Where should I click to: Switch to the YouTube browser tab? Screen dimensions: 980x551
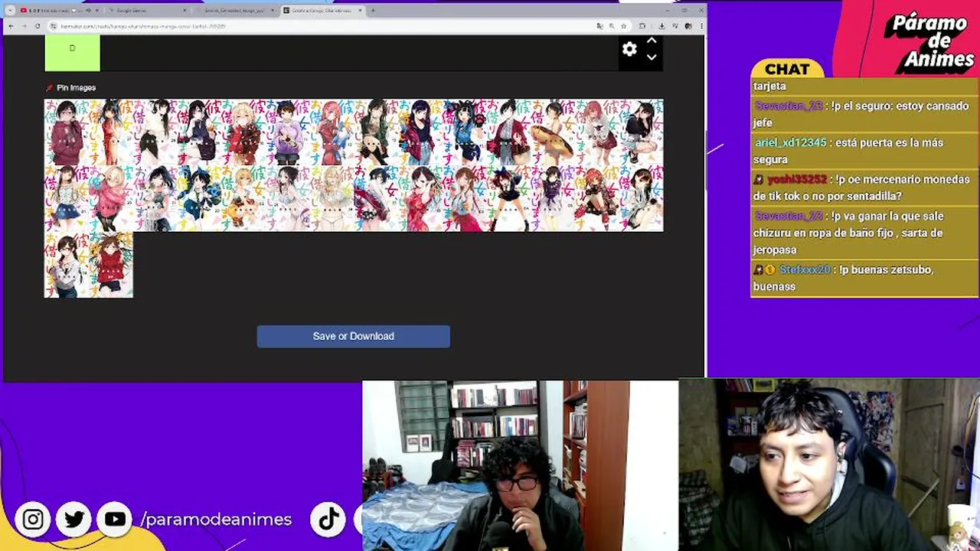[x=57, y=11]
